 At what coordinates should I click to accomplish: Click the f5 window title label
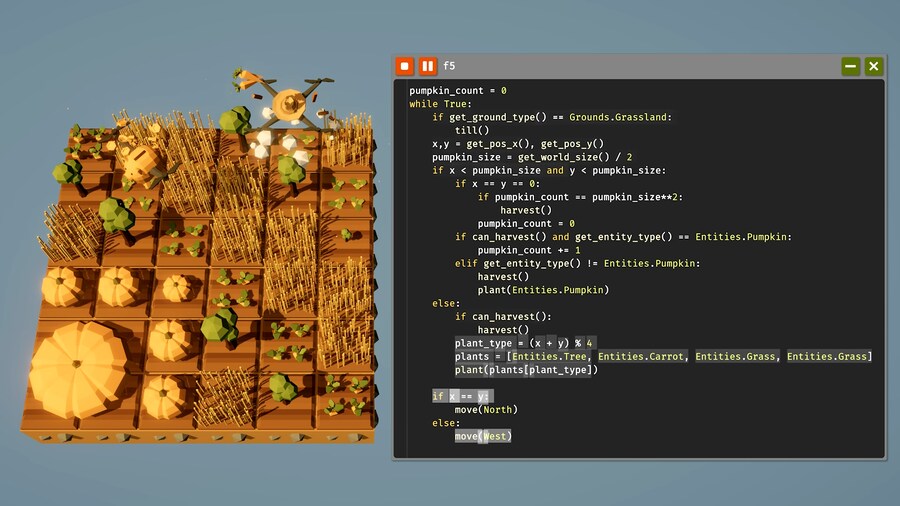tap(450, 66)
